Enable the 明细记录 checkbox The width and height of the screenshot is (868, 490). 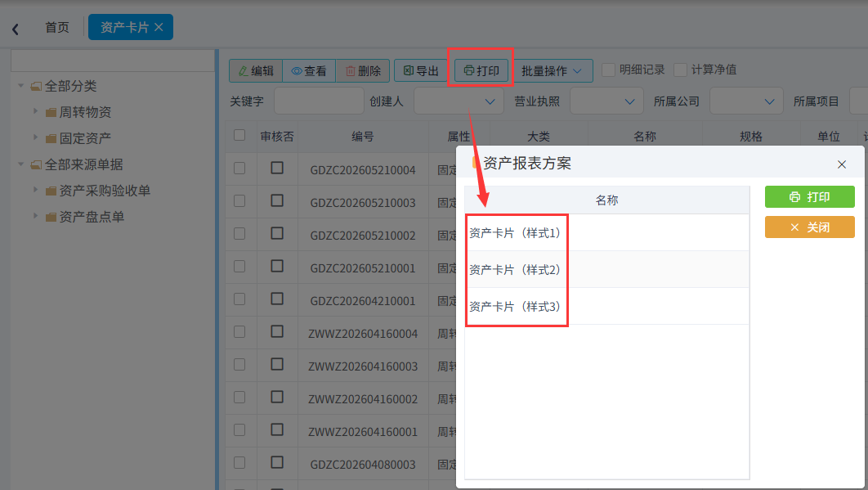[x=608, y=70]
